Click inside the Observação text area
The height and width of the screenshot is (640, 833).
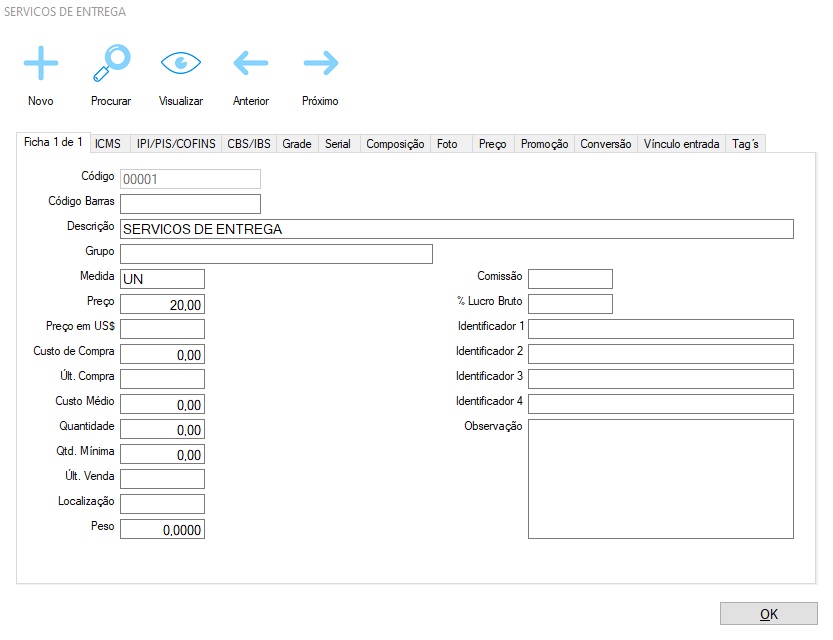(x=660, y=479)
